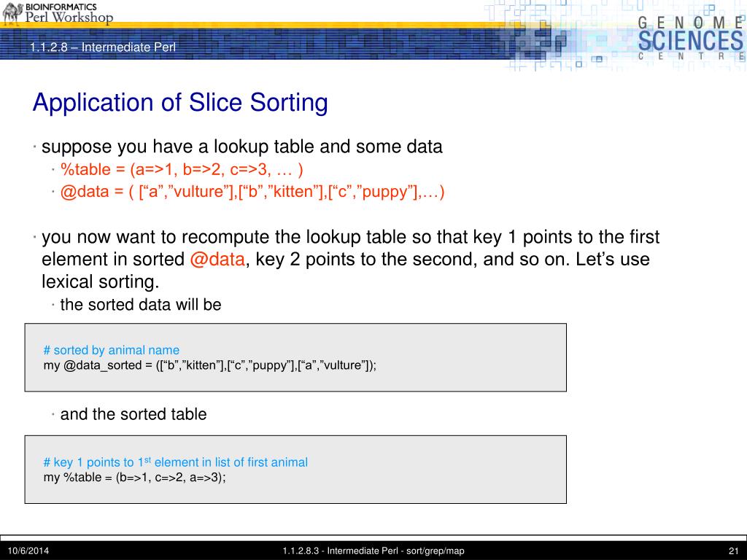
Task: Click the first gray code box
Action: tap(295, 357)
